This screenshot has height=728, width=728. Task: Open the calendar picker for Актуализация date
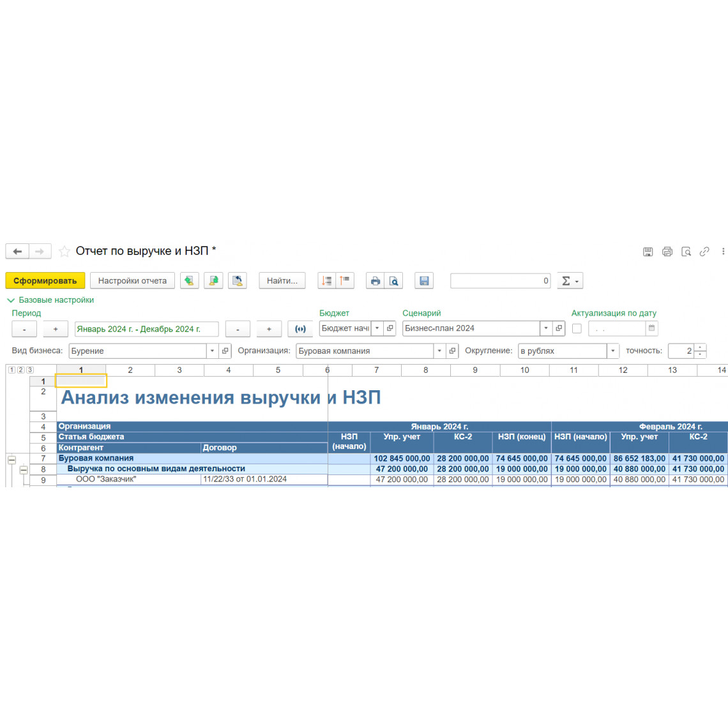(652, 328)
